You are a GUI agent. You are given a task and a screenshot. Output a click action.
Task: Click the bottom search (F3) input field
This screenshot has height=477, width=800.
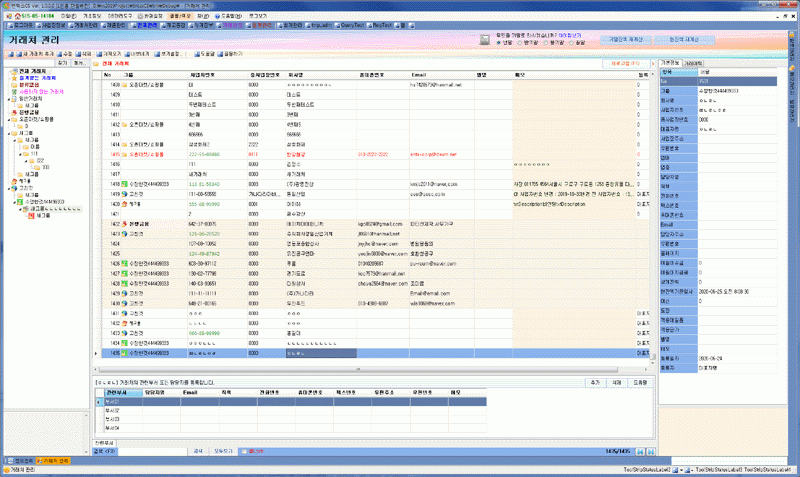tap(153, 451)
